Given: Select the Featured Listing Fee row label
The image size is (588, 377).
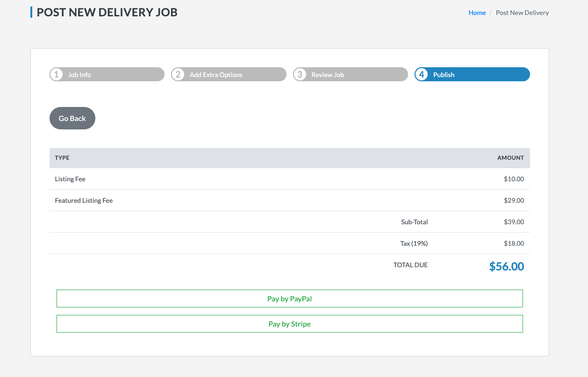Looking at the screenshot, I should (x=84, y=200).
